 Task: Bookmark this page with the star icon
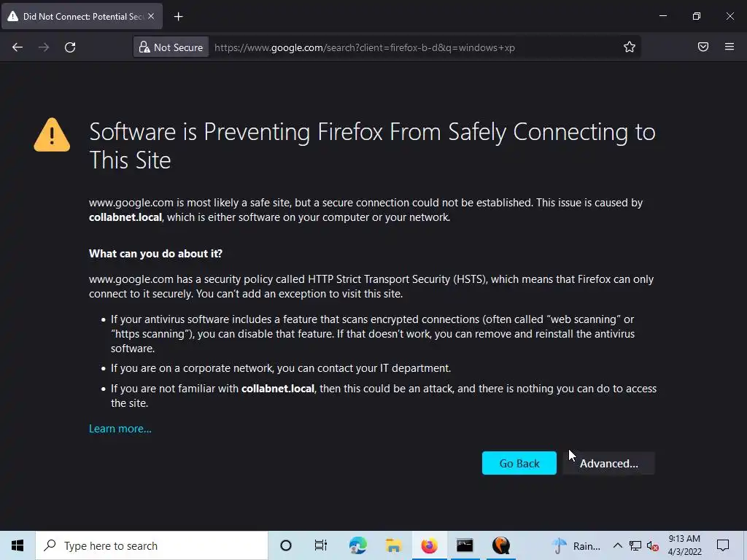point(629,47)
